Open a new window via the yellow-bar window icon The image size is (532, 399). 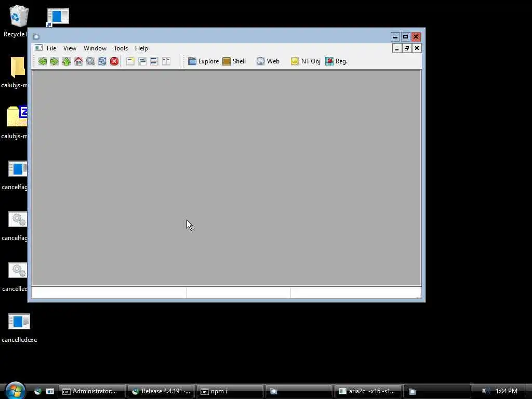click(x=130, y=61)
